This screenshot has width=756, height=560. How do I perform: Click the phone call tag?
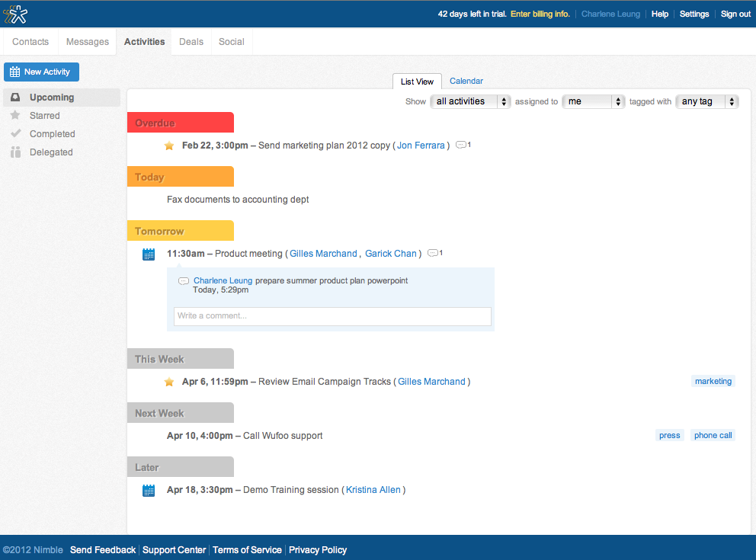pyautogui.click(x=713, y=435)
